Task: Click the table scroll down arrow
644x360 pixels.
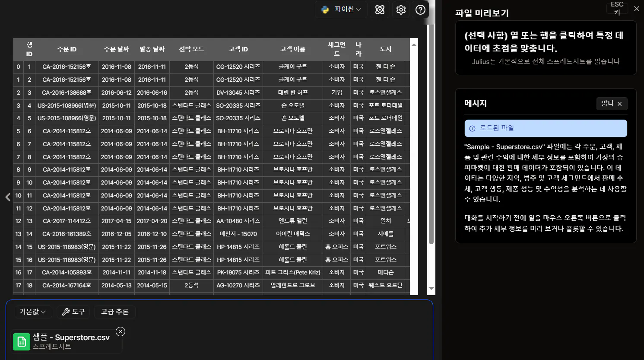Action: 431,288
